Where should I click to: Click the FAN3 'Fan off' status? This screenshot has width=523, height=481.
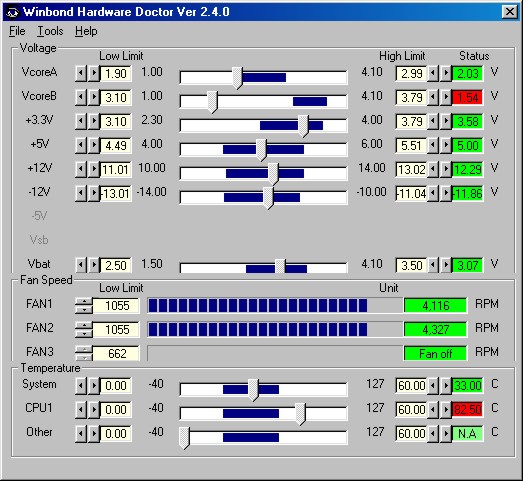[436, 354]
